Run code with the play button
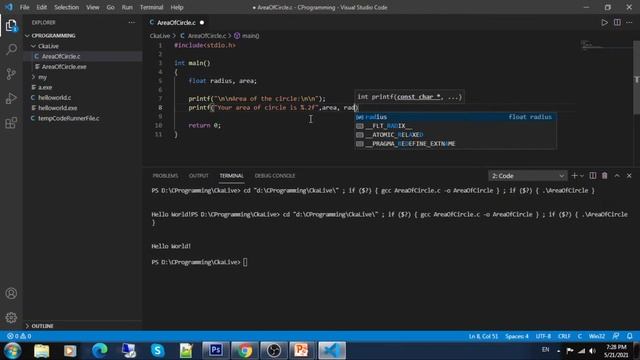This screenshot has height=360, width=640. click(604, 22)
